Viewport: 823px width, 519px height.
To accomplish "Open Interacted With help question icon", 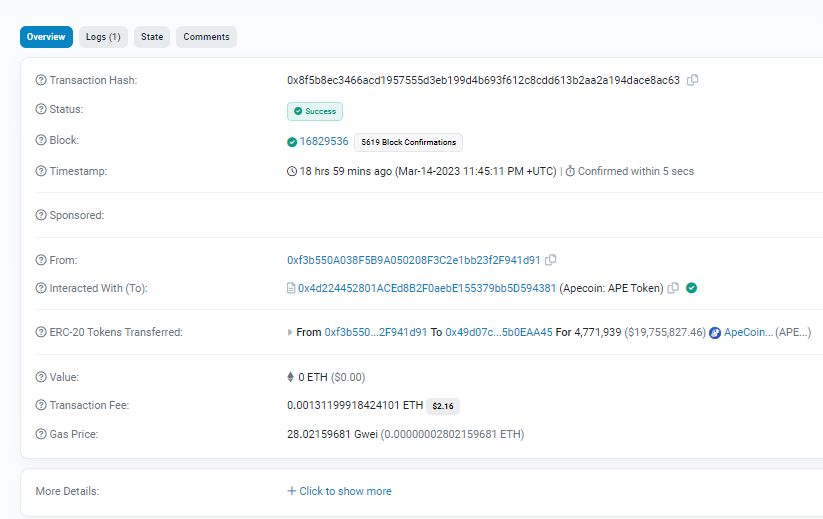I will tap(41, 288).
